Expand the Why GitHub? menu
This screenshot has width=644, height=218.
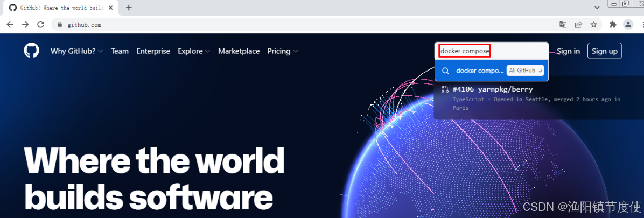pos(77,51)
